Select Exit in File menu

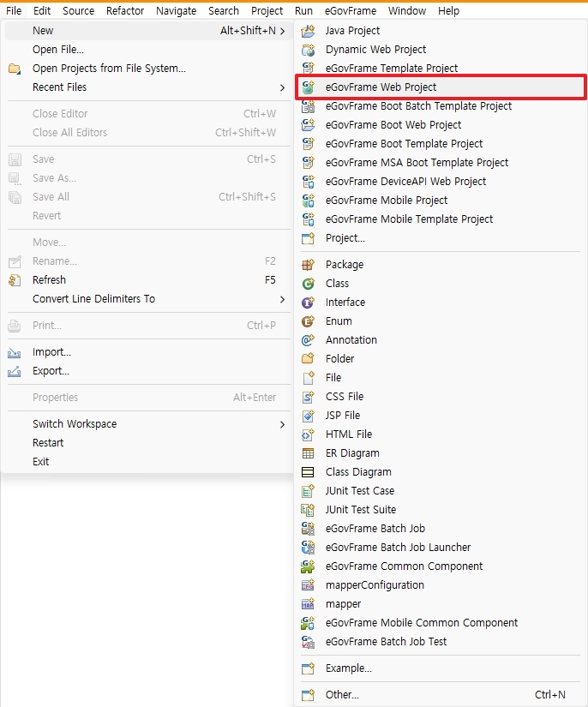point(147,462)
